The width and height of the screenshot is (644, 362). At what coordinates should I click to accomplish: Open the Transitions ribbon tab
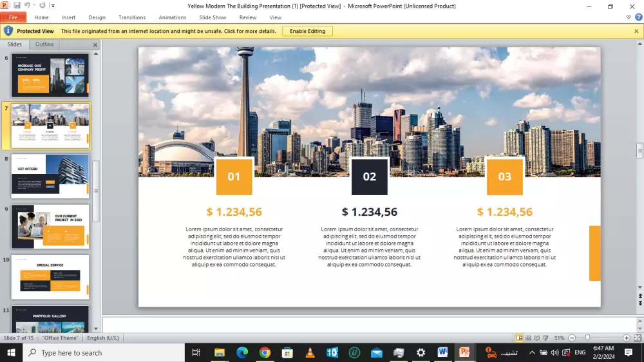(132, 17)
